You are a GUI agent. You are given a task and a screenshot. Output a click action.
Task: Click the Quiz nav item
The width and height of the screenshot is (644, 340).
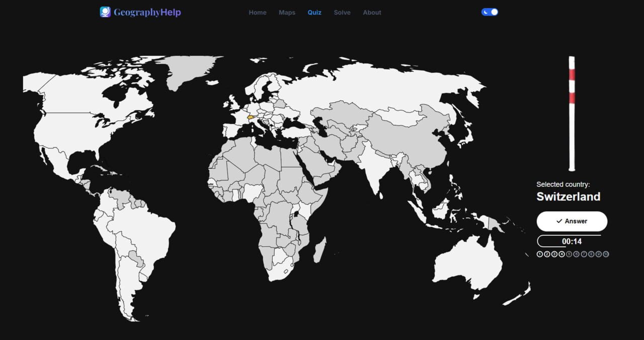(x=314, y=13)
